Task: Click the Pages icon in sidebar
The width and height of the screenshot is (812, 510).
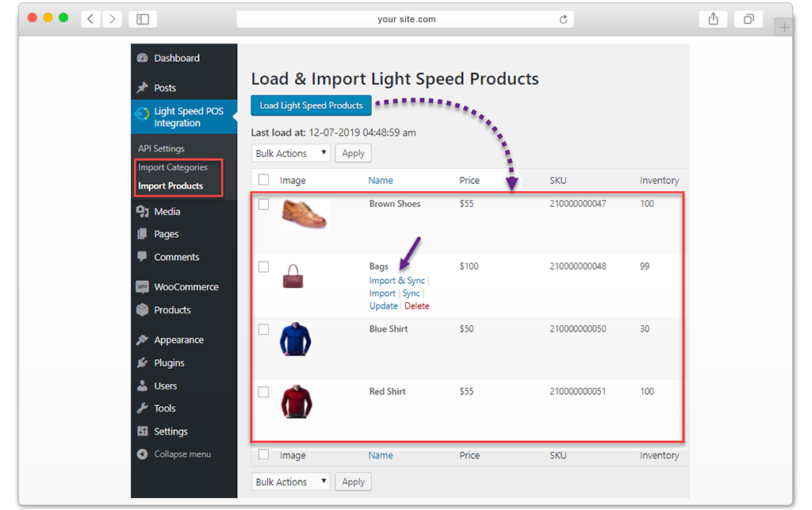Action: pyautogui.click(x=143, y=234)
